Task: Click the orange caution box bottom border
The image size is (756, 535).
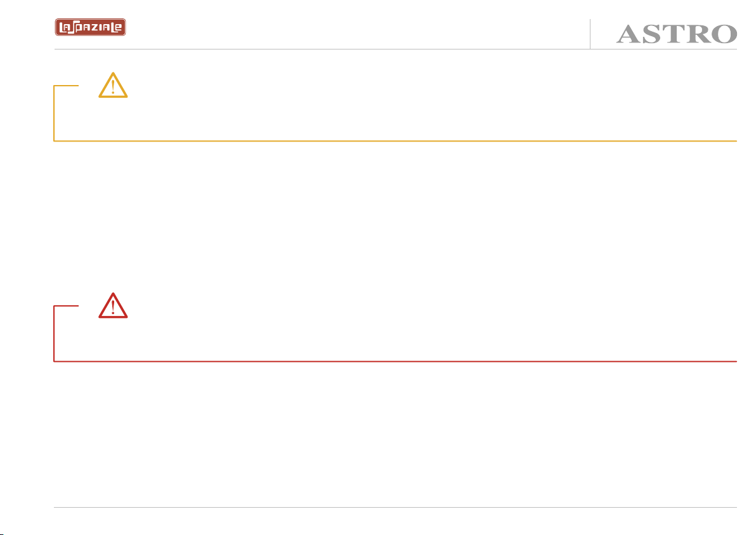Action: point(395,141)
